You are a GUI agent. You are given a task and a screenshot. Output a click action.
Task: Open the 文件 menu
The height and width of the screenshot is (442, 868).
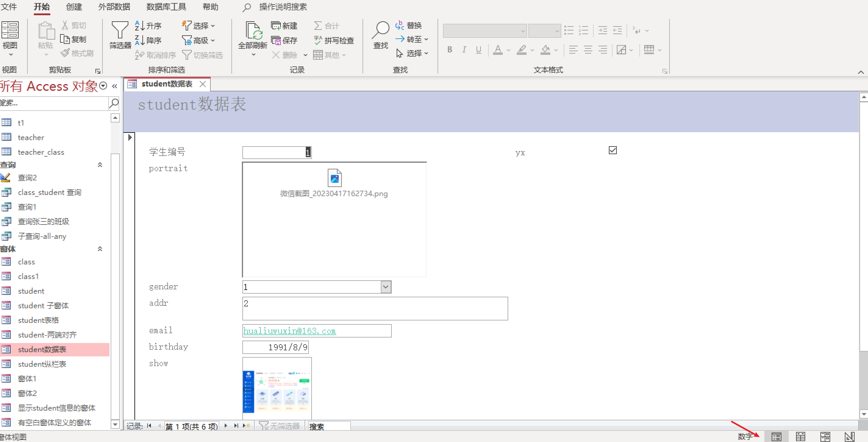[x=9, y=7]
